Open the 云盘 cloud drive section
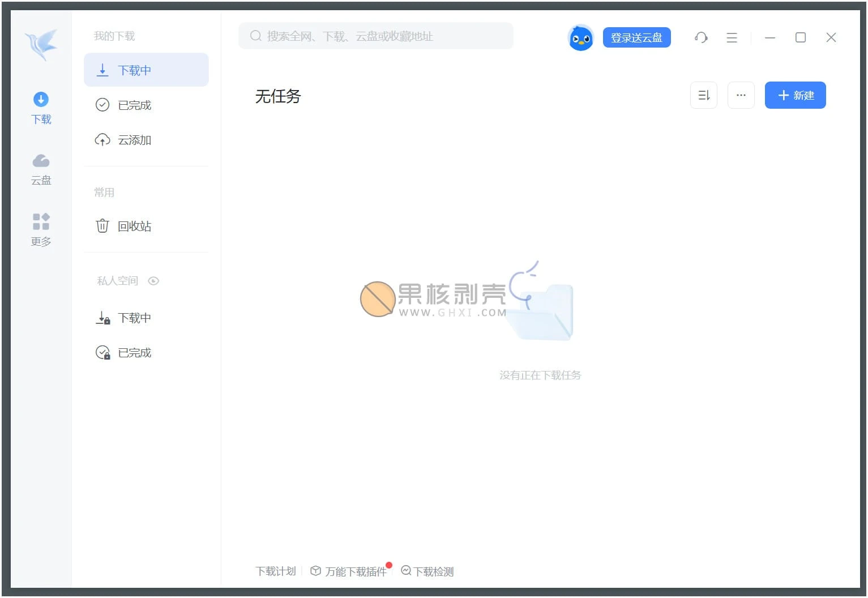This screenshot has height=598, width=868. (x=41, y=169)
